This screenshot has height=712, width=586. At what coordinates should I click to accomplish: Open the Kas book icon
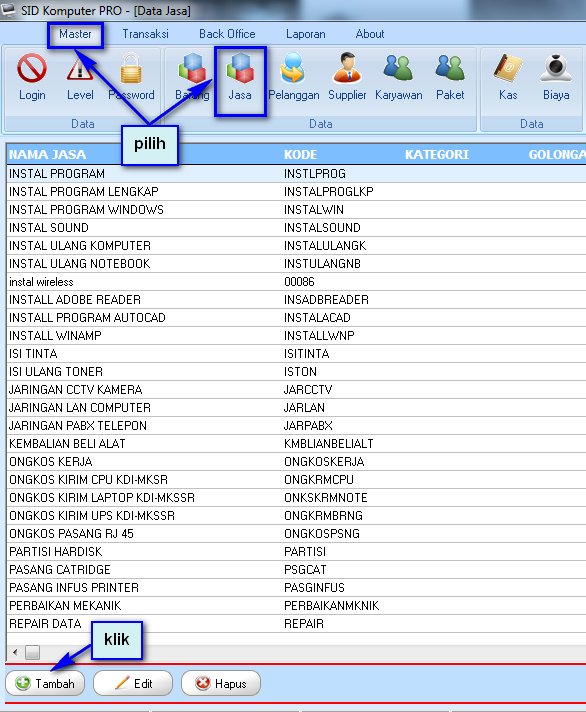click(x=508, y=77)
